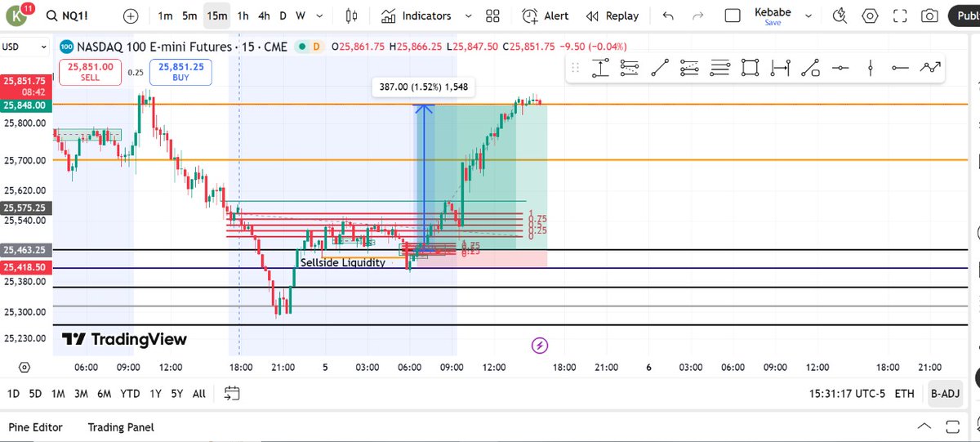
Task: Redo the chart action
Action: (x=697, y=16)
